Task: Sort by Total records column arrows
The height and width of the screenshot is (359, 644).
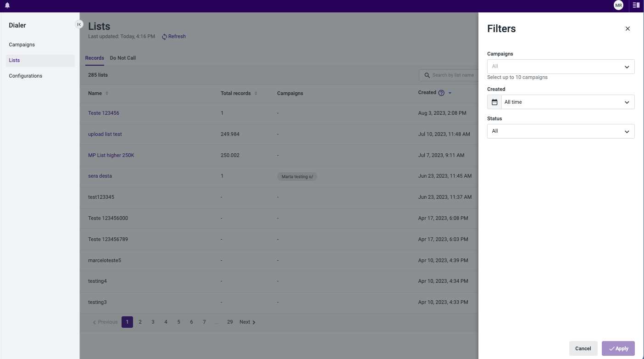Action: [x=256, y=93]
